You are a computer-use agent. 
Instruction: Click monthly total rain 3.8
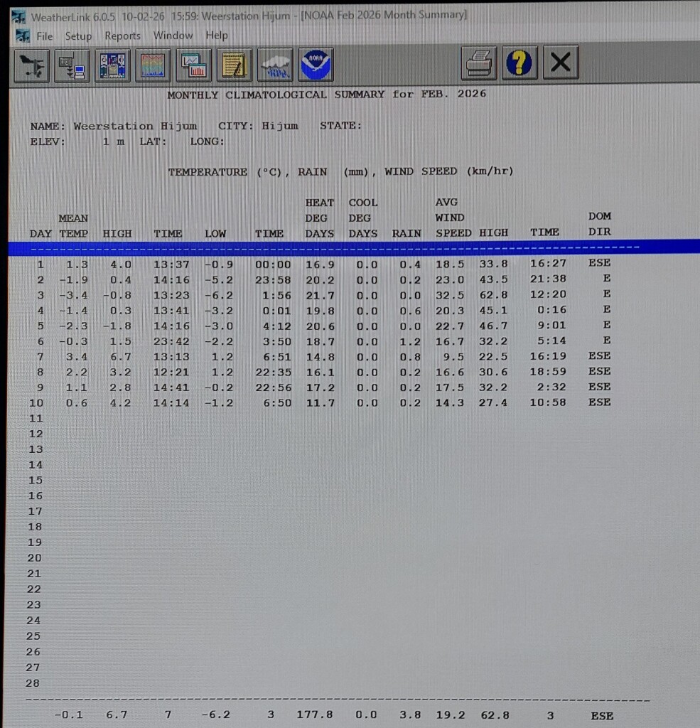410,715
